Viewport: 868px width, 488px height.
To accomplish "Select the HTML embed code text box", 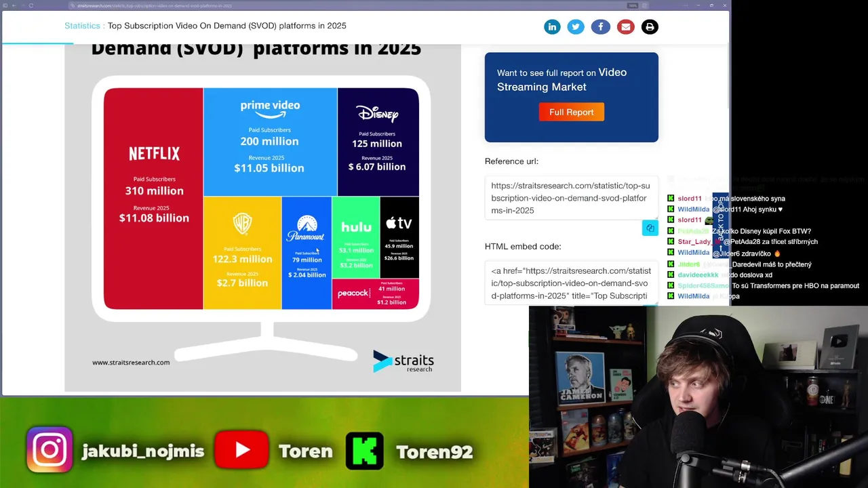I will pyautogui.click(x=571, y=283).
